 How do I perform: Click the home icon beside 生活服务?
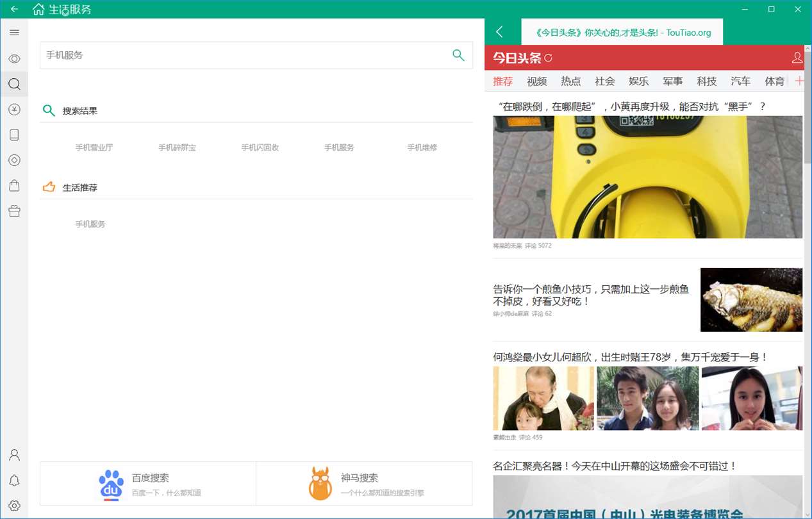click(x=38, y=9)
